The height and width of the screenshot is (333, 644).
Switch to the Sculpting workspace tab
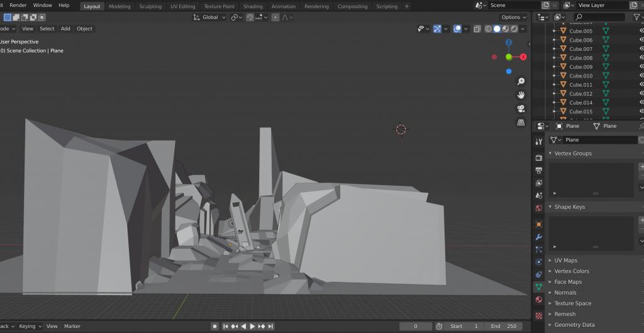click(150, 6)
